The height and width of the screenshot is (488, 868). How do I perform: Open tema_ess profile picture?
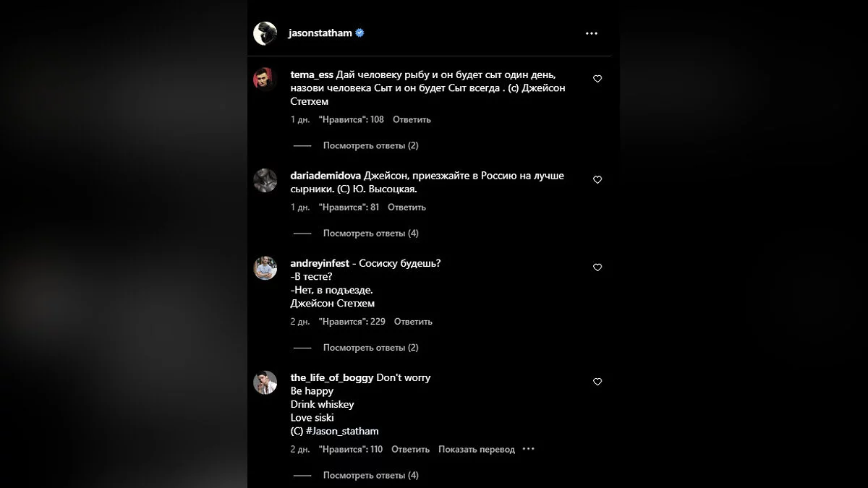pos(265,78)
